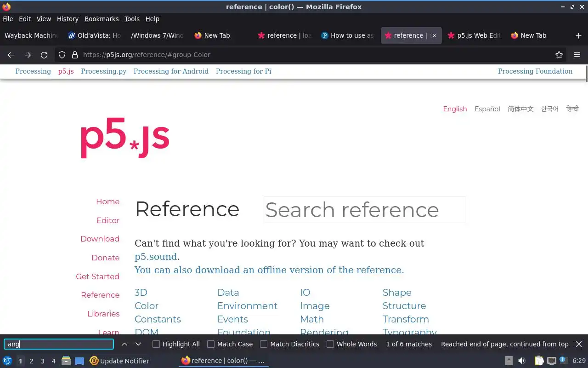
Task: Open a new tab with plus button
Action: click(578, 35)
